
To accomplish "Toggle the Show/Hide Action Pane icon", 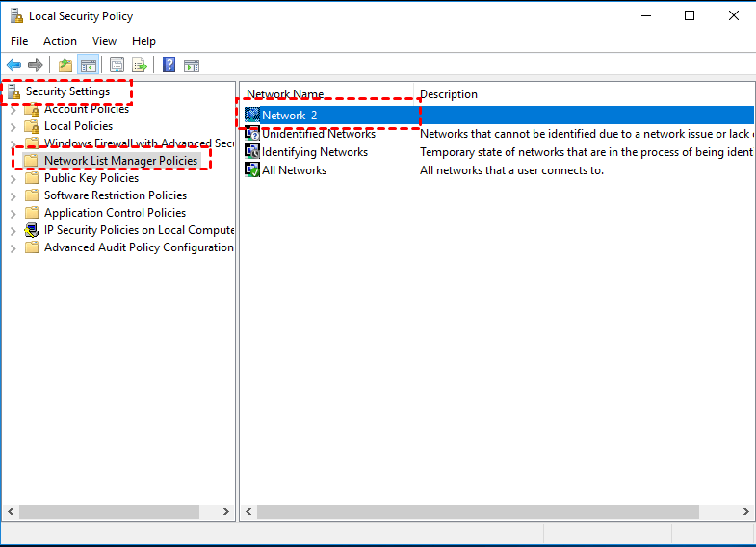I will tap(192, 65).
